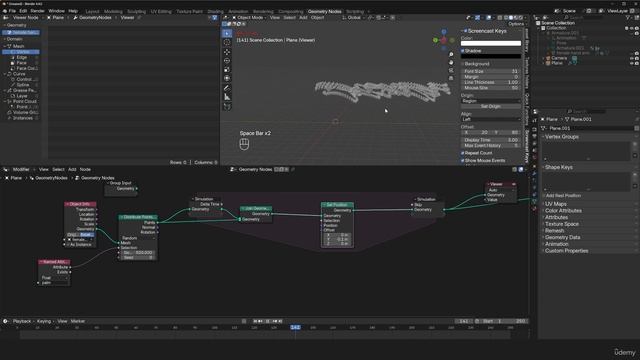This screenshot has width=640, height=360.
Task: Select the Scale tool in viewport toolbar
Action: point(227,69)
